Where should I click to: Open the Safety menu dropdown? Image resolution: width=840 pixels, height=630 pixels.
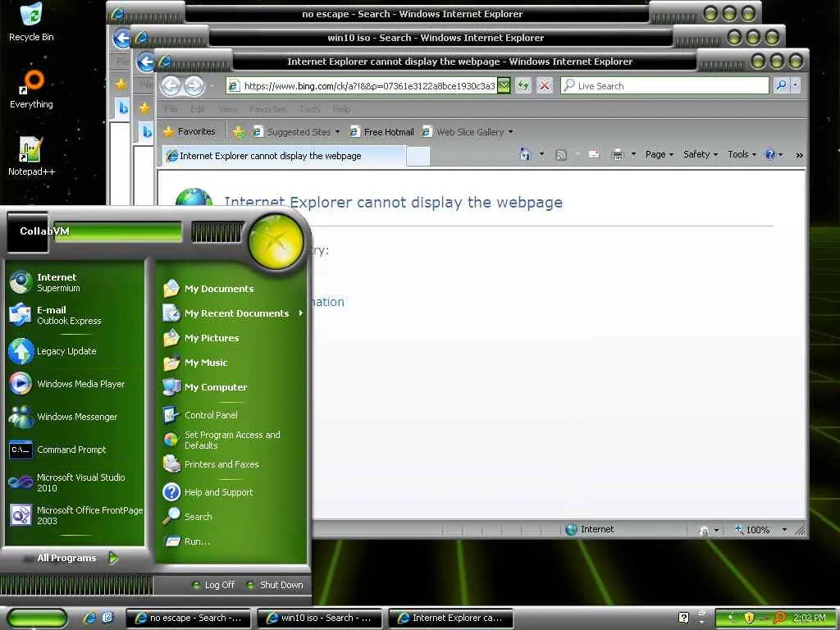701,154
